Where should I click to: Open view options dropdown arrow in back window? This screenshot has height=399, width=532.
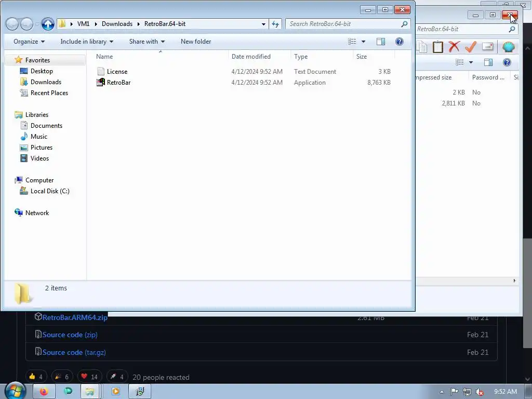click(471, 62)
